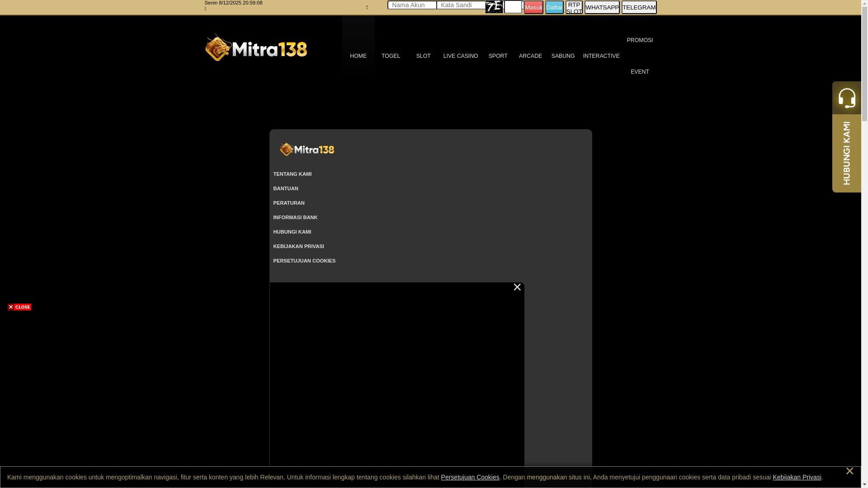Click the Mitra138 logo in footer panel
This screenshot has height=488, width=868.
pos(307,150)
